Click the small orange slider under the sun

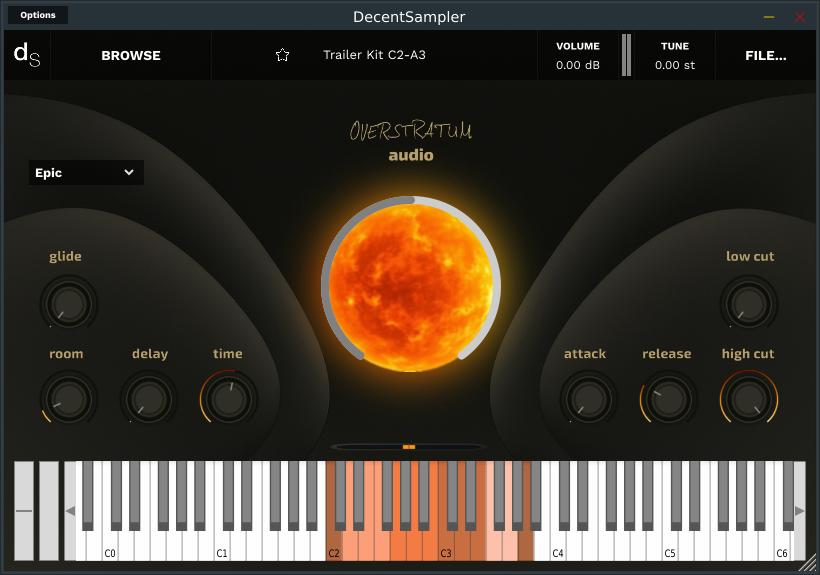(409, 447)
